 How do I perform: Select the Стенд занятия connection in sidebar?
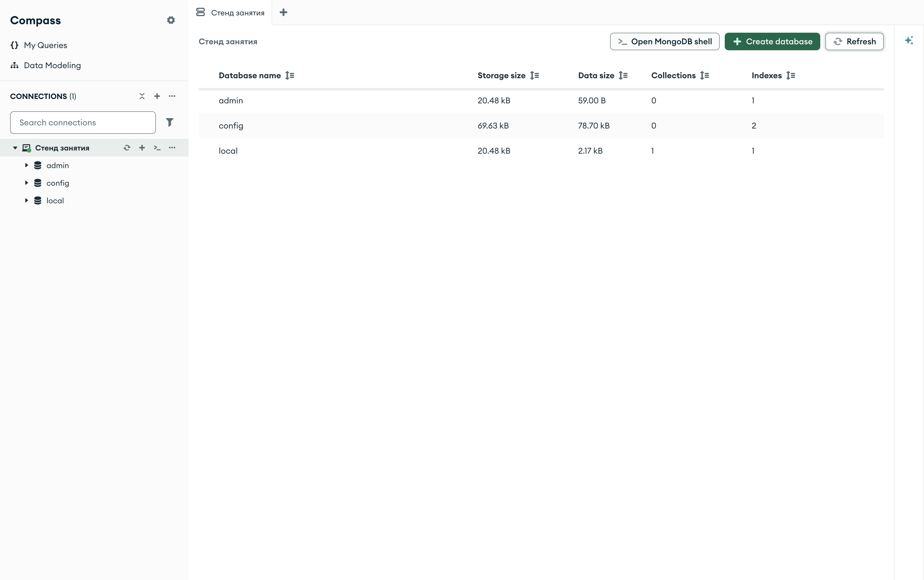click(x=62, y=148)
